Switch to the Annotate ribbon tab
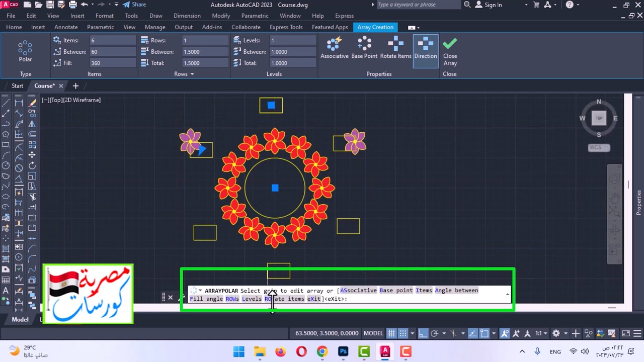 point(66,27)
